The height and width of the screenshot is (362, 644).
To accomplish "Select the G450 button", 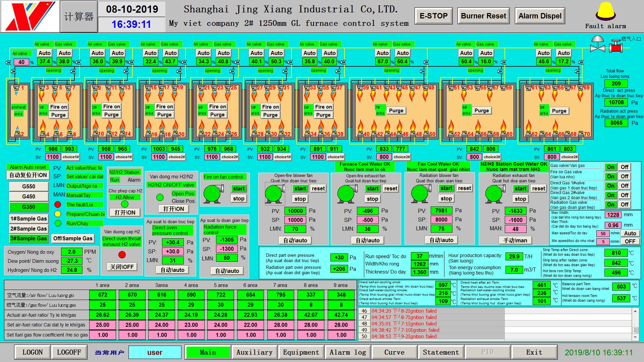I will (x=29, y=196).
